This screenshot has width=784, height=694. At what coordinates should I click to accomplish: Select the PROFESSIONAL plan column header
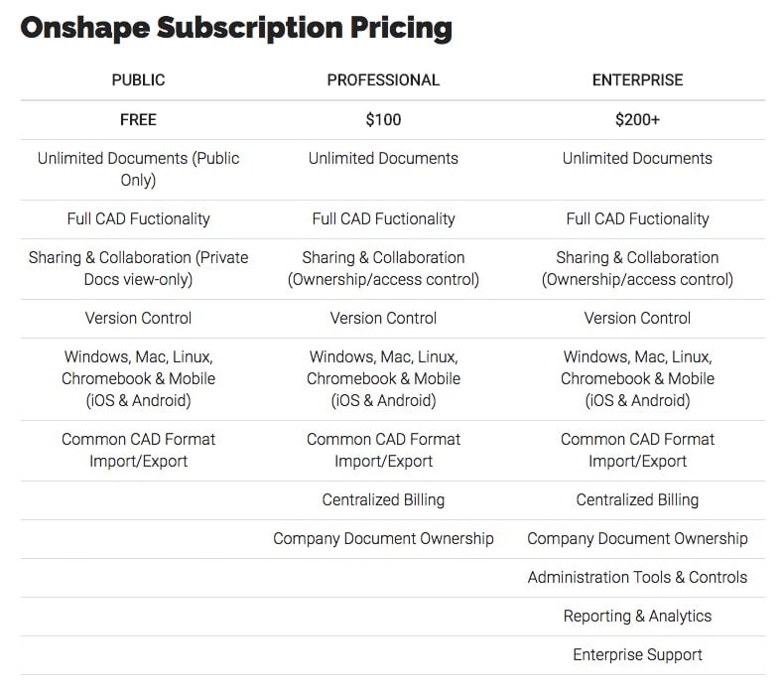pos(383,79)
